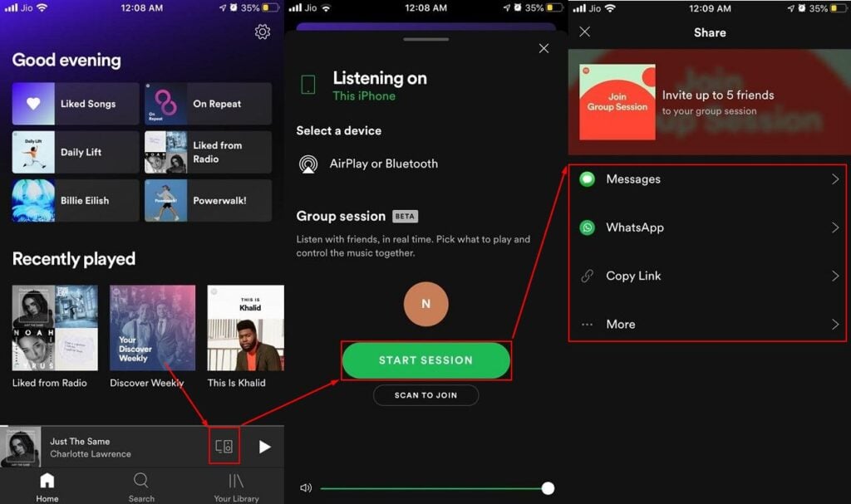Select the More share label
Image resolution: width=851 pixels, height=504 pixels.
point(621,325)
